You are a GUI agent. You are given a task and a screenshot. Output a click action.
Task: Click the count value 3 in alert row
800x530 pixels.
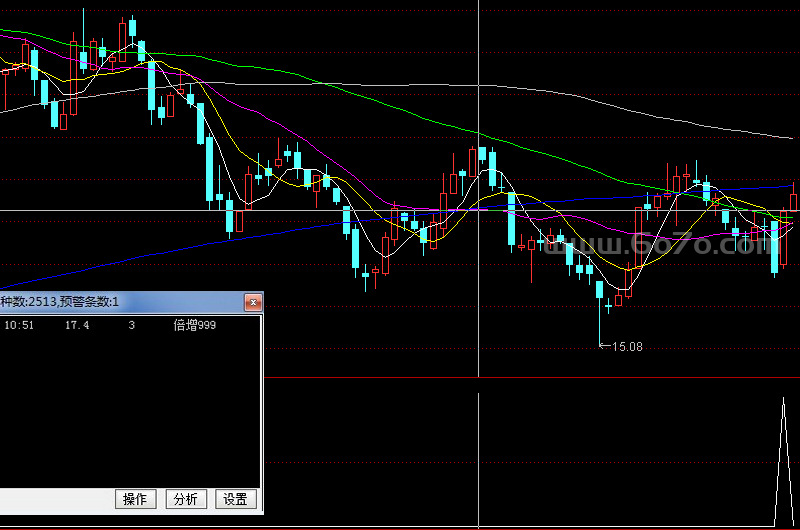[131, 325]
